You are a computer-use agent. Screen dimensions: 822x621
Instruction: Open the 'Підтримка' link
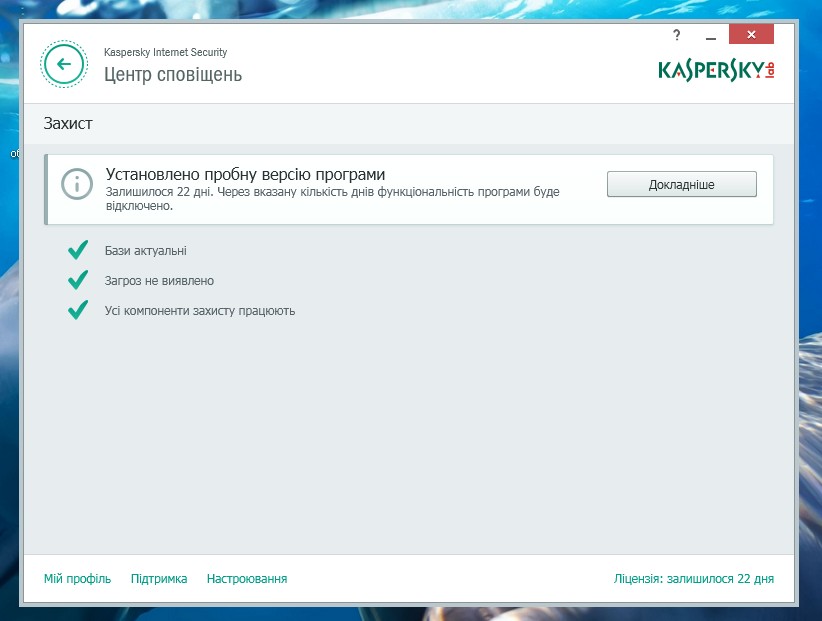(159, 579)
